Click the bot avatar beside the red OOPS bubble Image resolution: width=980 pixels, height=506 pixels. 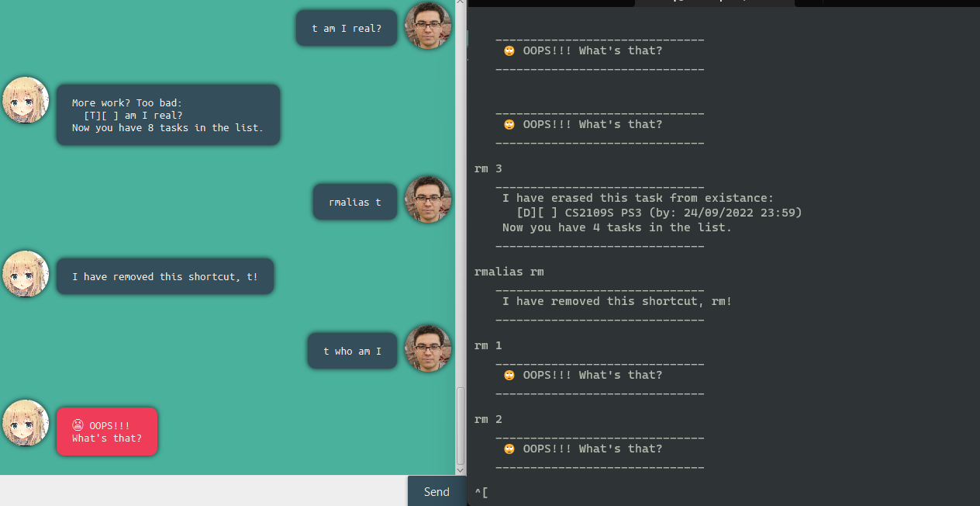(26, 423)
